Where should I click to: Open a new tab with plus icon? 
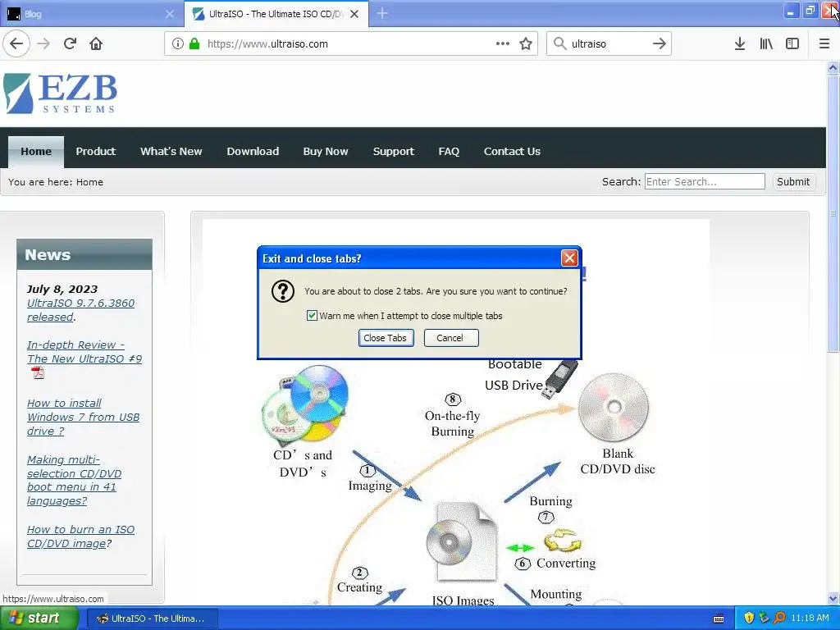pos(382,13)
